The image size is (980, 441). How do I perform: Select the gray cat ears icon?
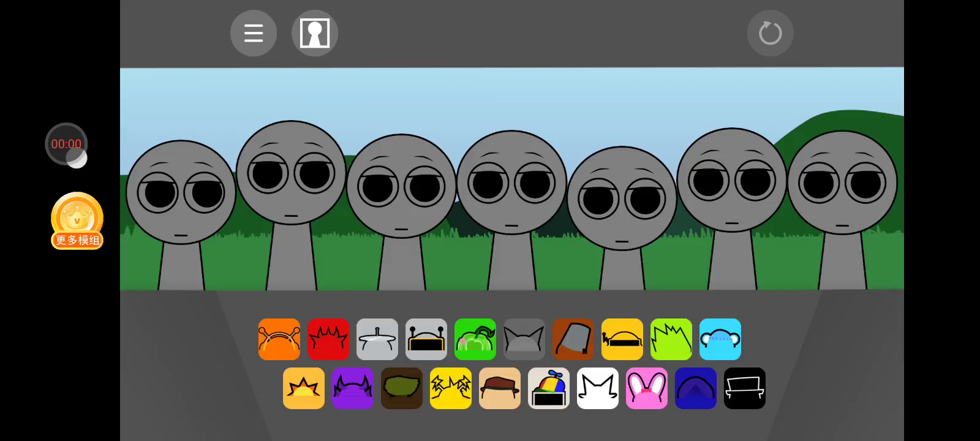(524, 339)
